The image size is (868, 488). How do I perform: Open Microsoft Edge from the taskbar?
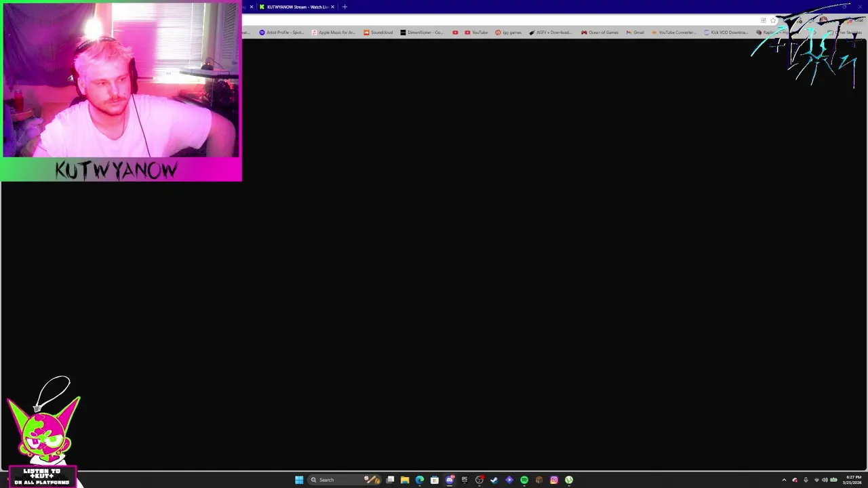(420, 480)
